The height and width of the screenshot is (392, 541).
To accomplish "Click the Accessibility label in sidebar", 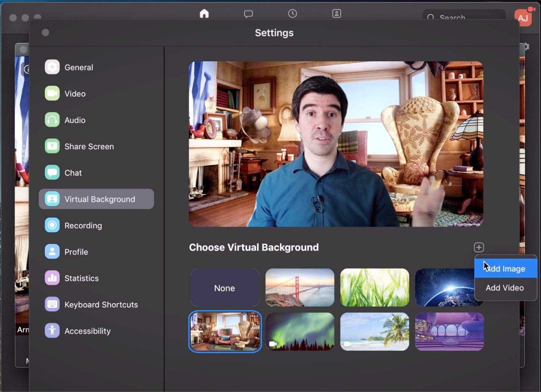I will [87, 331].
